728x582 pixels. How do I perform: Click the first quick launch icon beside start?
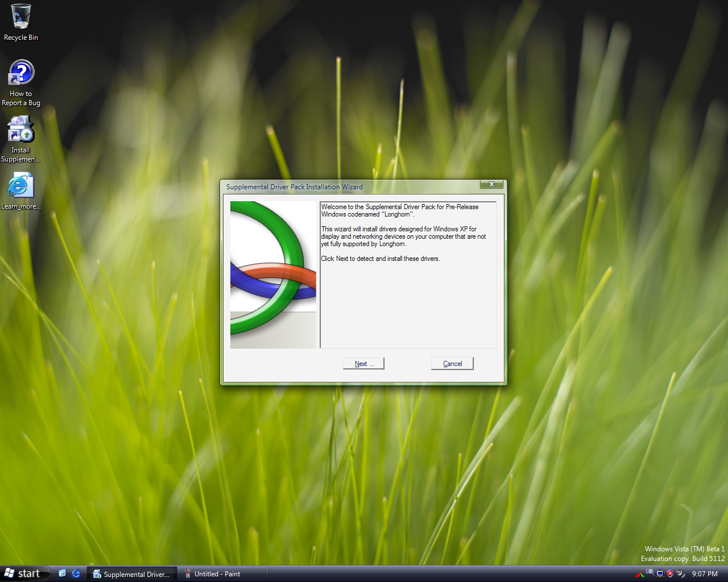(x=63, y=573)
